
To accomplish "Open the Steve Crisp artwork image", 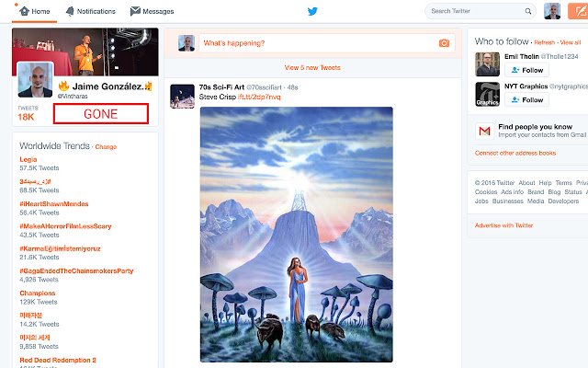I will [296, 235].
